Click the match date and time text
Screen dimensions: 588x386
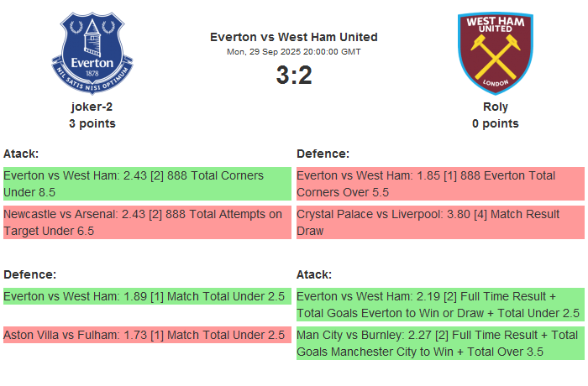tap(294, 52)
